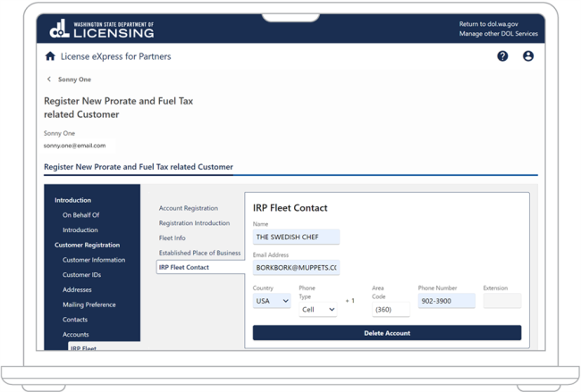The image size is (581, 392).
Task: Open the Country dropdown showing USA
Action: coord(272,301)
